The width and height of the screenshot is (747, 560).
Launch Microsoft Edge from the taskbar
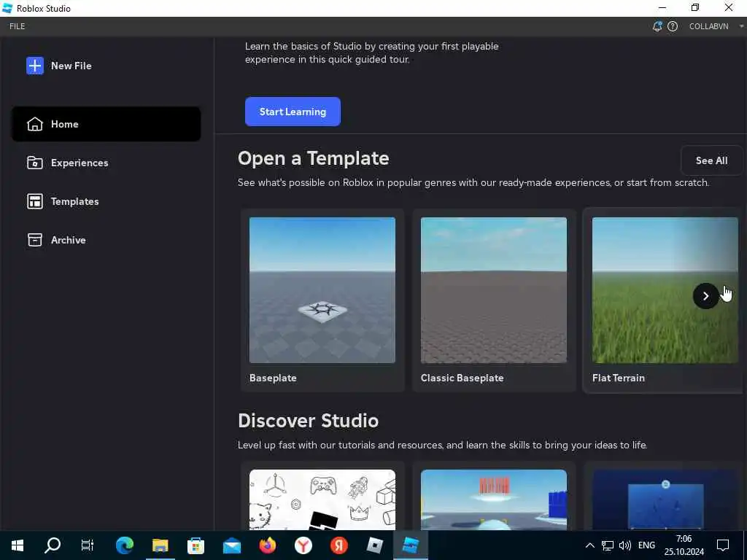pyautogui.click(x=124, y=545)
